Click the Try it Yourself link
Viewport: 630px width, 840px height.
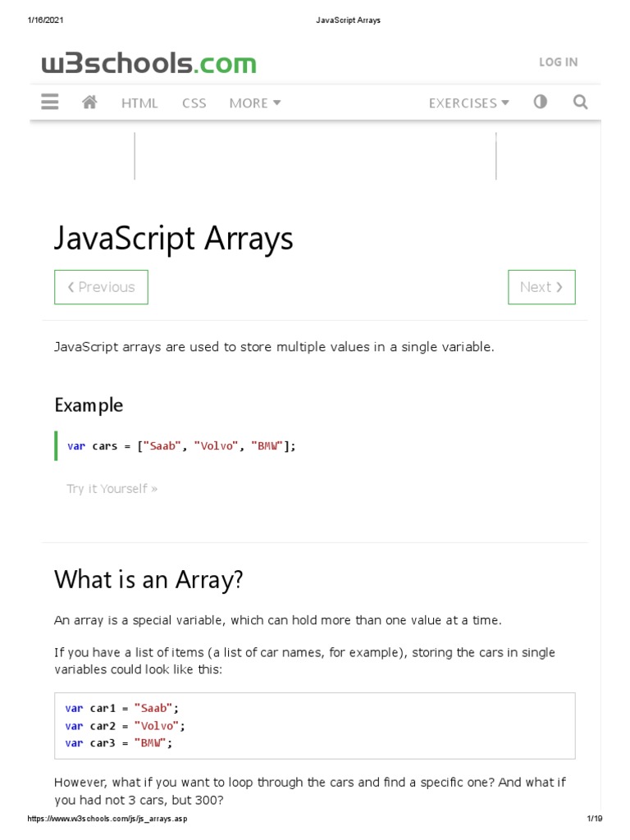112,489
